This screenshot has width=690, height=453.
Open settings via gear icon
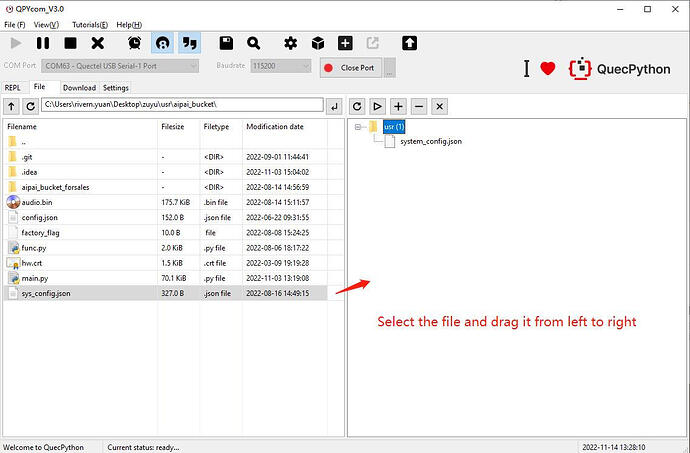(x=290, y=43)
